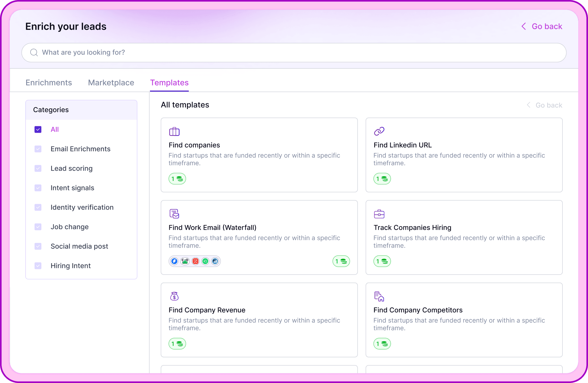Image resolution: width=588 pixels, height=383 pixels.
Task: Switch to the Enrichments tab
Action: pos(49,83)
